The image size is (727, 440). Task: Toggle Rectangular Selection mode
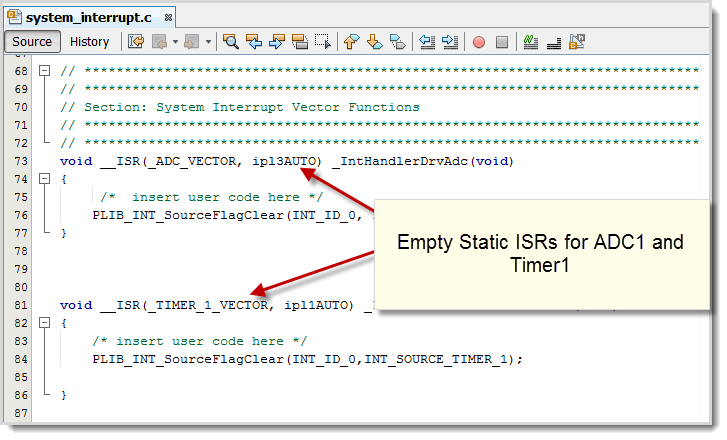coord(323,42)
